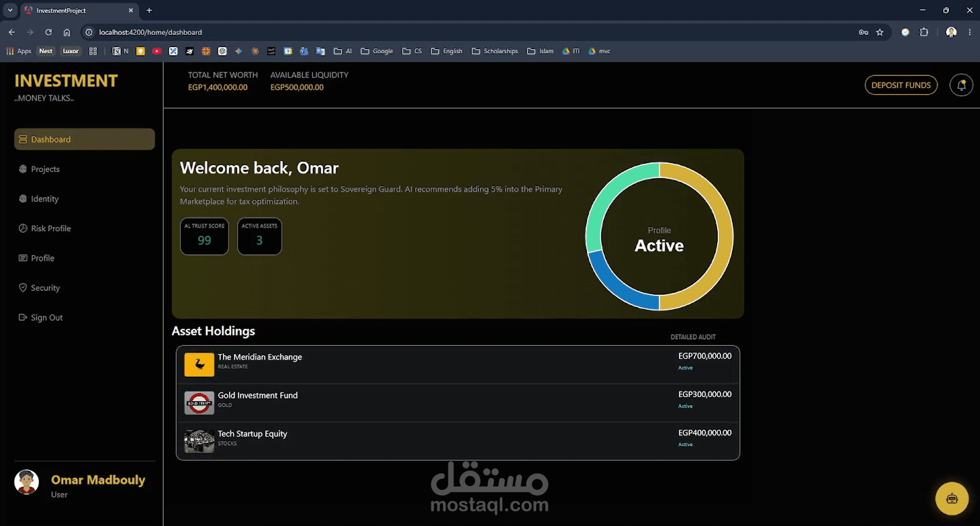The height and width of the screenshot is (526, 980).
Task: Click the Tech Startup Equity thumbnail
Action: pos(199,441)
